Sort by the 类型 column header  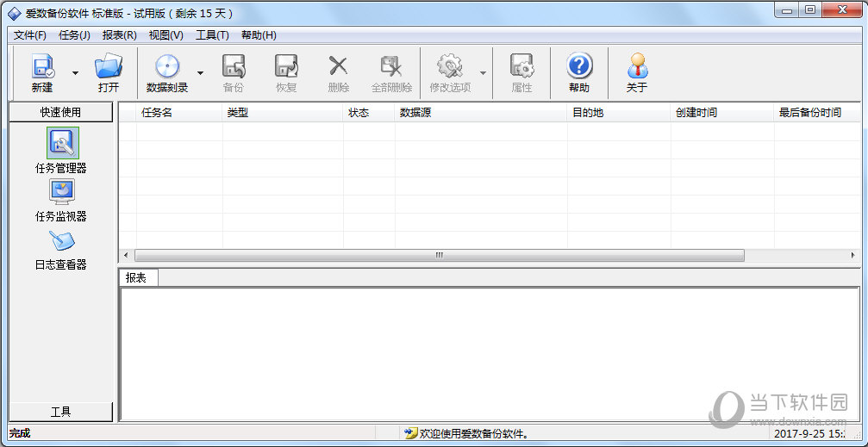pos(283,113)
